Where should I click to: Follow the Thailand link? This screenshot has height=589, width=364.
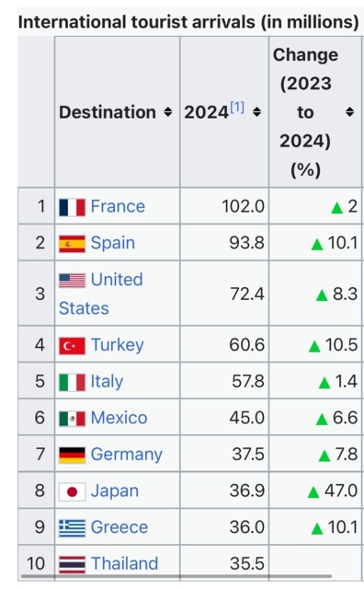click(125, 563)
